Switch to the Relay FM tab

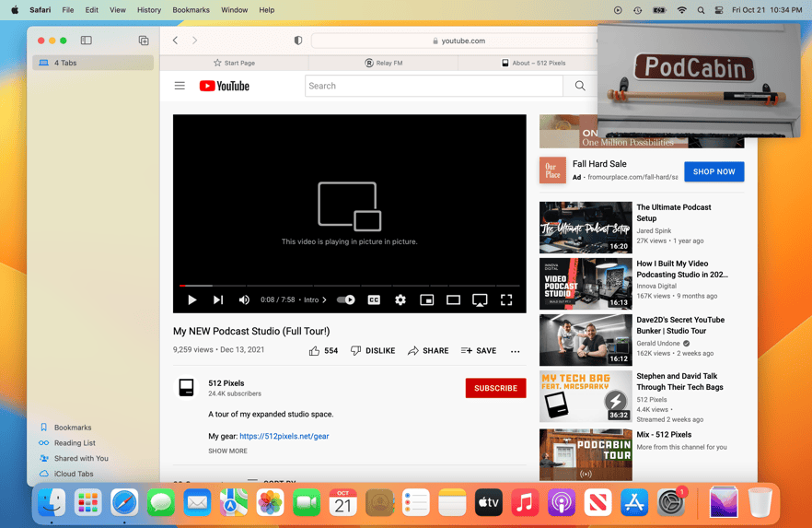[x=384, y=63]
